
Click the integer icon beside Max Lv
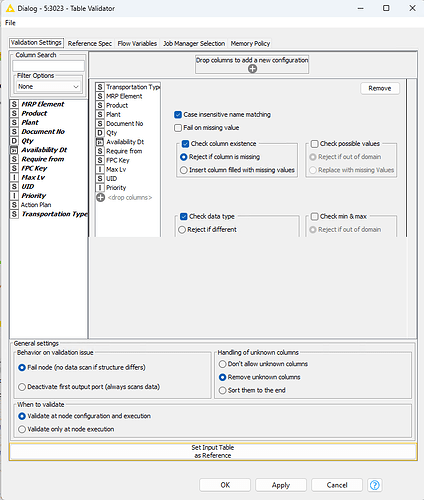[14, 177]
